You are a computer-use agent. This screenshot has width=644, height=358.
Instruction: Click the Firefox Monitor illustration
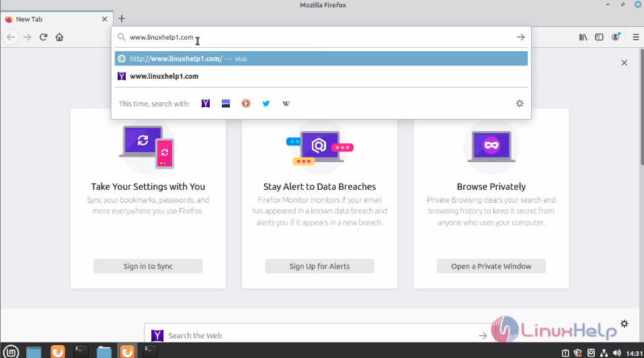tap(319, 147)
